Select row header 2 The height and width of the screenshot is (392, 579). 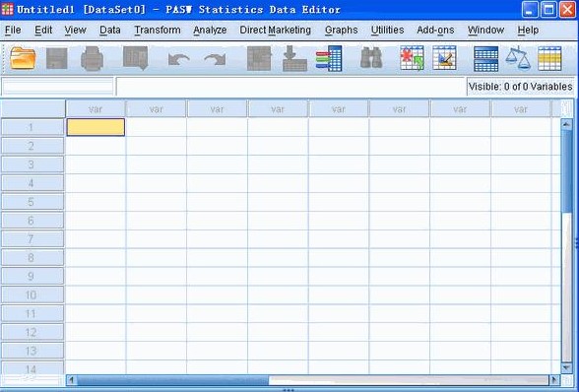(x=32, y=146)
